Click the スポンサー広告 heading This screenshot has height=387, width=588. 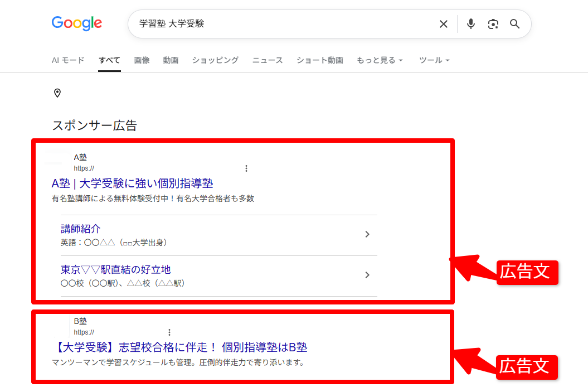[95, 125]
